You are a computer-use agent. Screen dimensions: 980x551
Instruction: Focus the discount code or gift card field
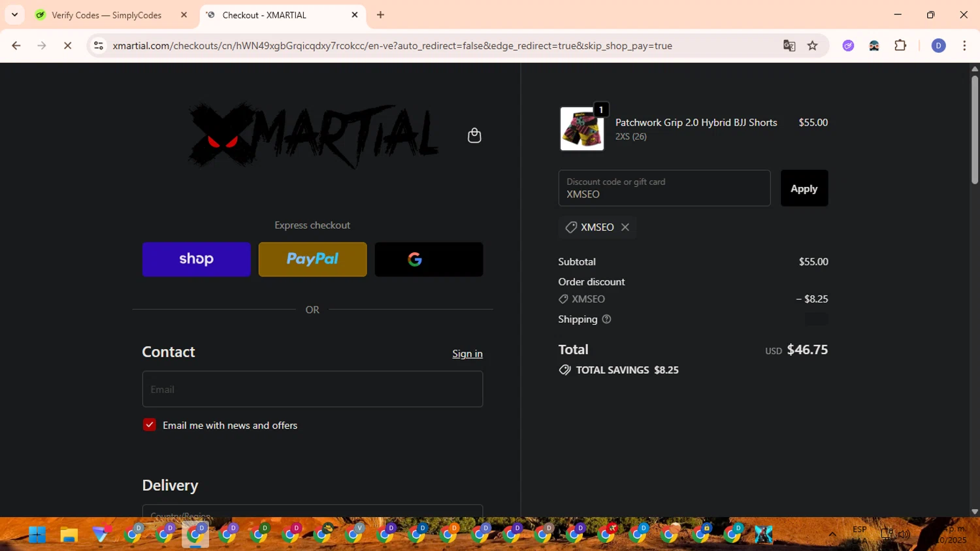[664, 188]
